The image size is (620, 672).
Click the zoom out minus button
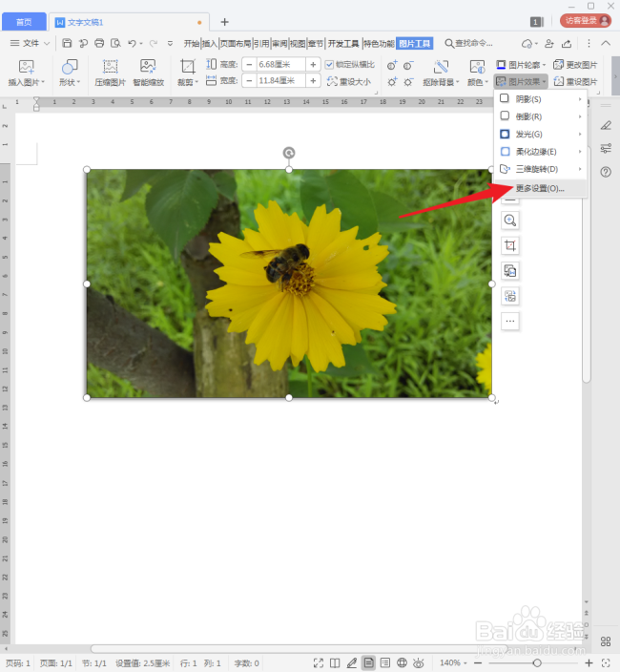(x=478, y=663)
